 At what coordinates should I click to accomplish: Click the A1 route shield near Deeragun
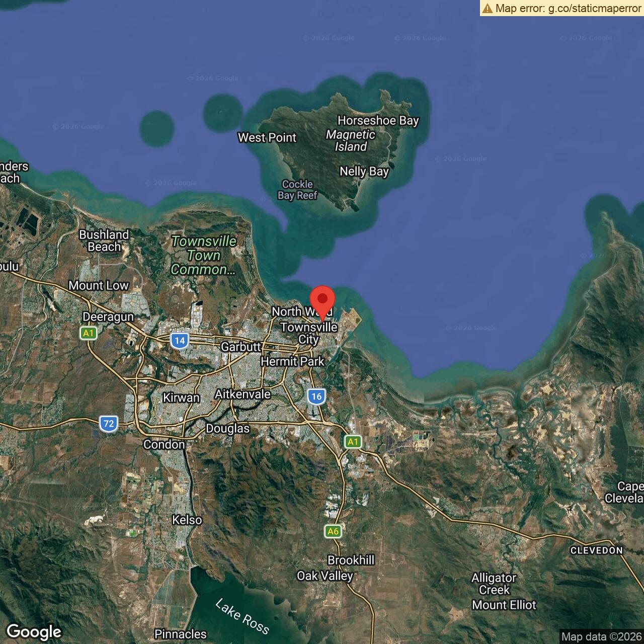pyautogui.click(x=89, y=333)
